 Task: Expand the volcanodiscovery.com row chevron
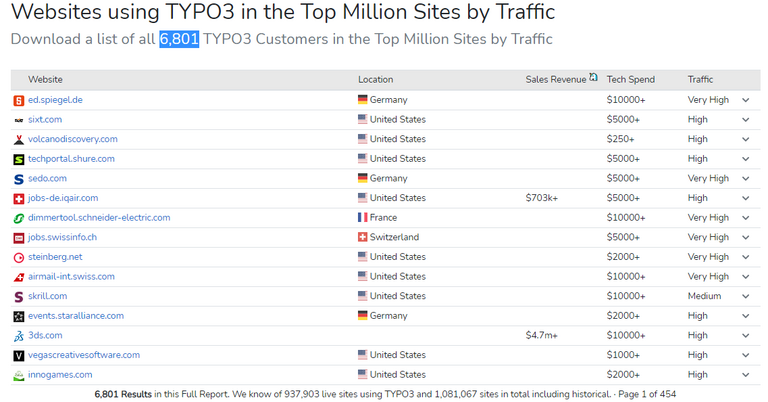(745, 139)
